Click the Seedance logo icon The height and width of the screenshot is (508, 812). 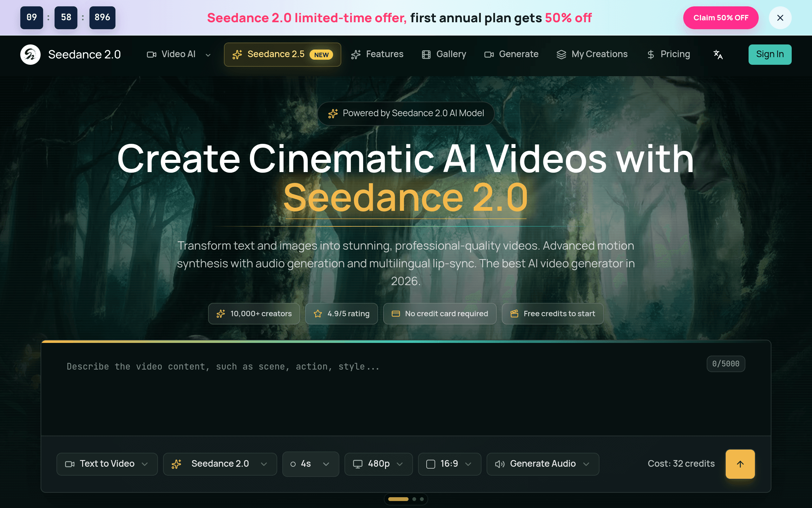pos(30,54)
